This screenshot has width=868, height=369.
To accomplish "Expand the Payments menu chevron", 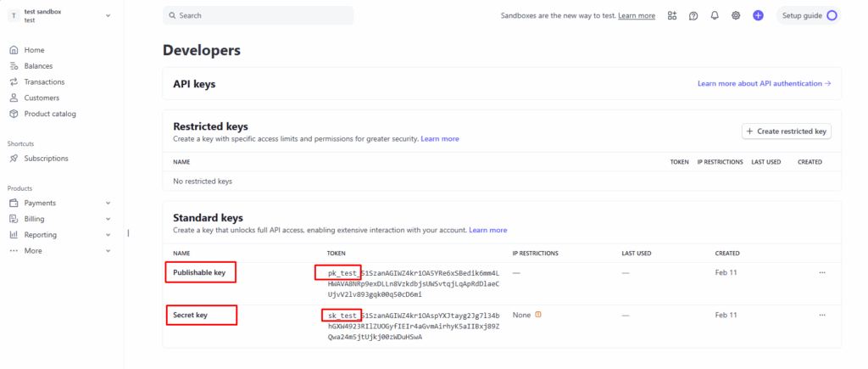I will [108, 204].
